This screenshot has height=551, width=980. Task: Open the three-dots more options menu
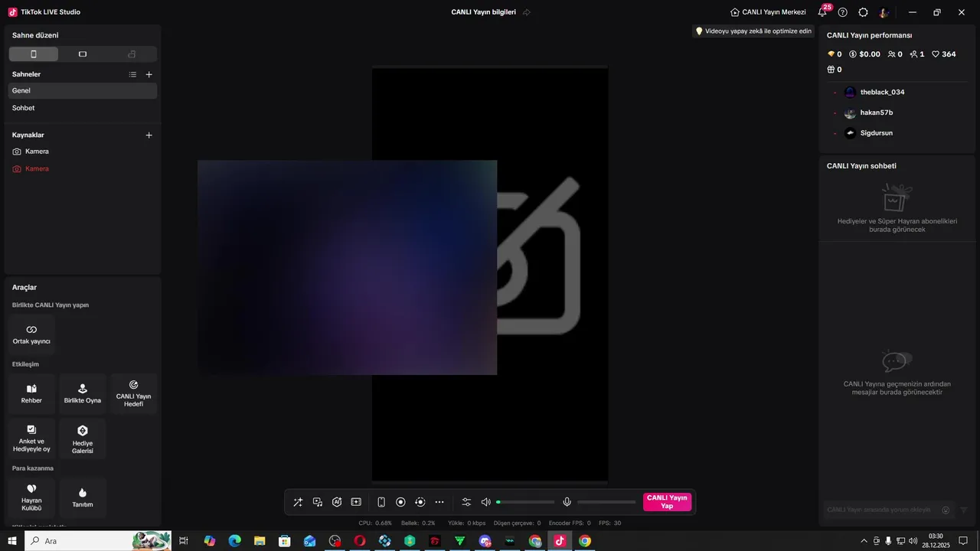coord(439,502)
